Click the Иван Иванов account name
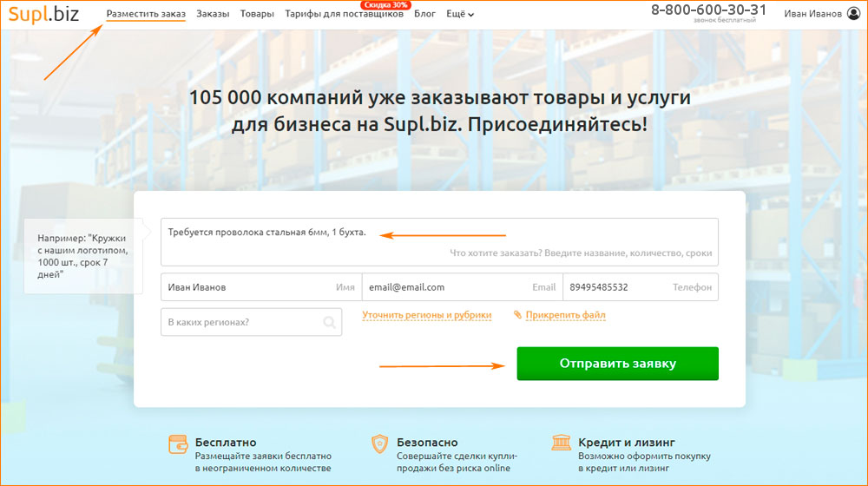The height and width of the screenshot is (486, 868). 812,14
